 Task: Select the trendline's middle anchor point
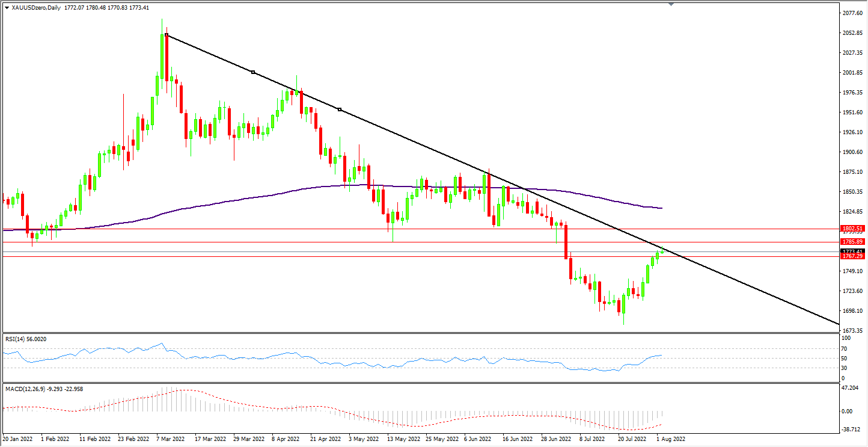tap(253, 72)
